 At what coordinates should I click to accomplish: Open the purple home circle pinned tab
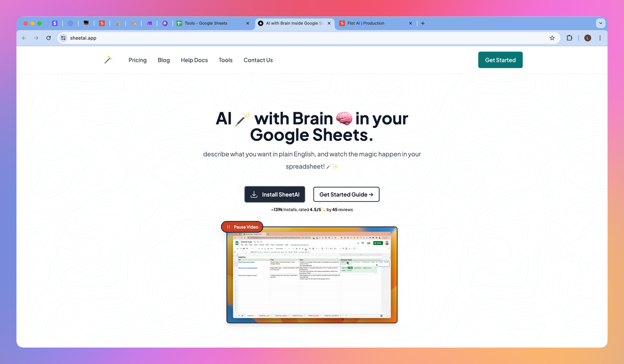pos(165,23)
